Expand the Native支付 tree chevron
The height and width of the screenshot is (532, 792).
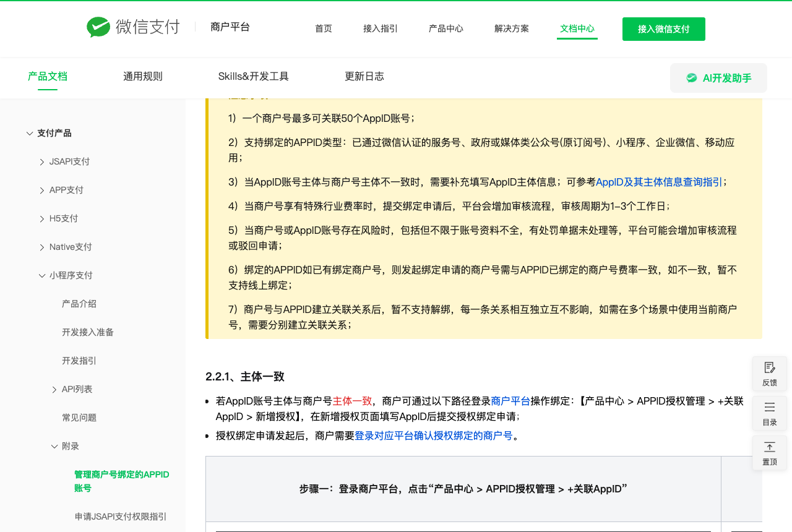pos(42,247)
